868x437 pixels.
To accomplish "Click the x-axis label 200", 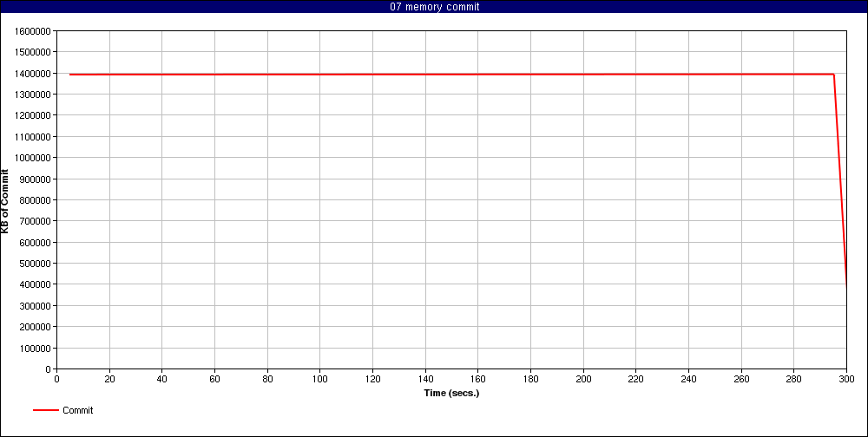I will coord(583,379).
